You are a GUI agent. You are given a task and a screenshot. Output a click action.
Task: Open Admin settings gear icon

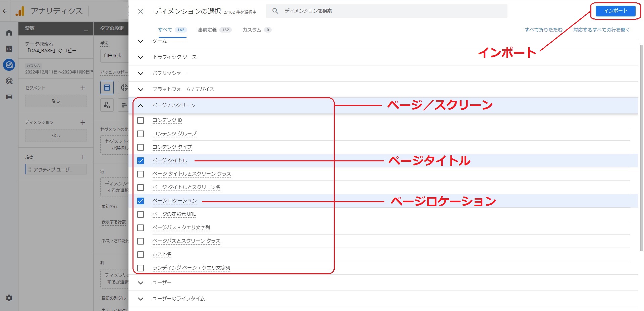(9, 298)
